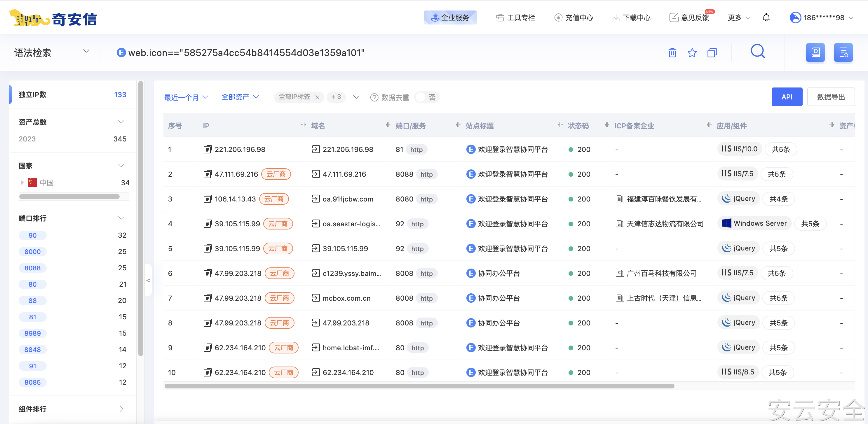Viewport: 868px width, 424px height.
Task: Click the search query input field
Action: 388,52
